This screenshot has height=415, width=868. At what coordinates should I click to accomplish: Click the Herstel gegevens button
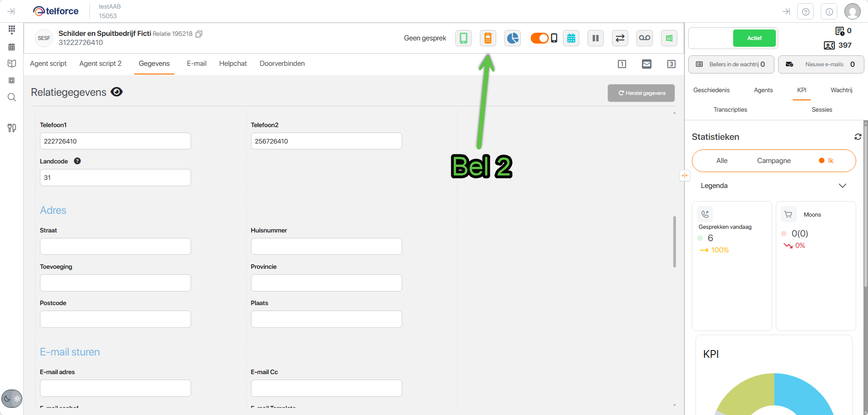641,93
